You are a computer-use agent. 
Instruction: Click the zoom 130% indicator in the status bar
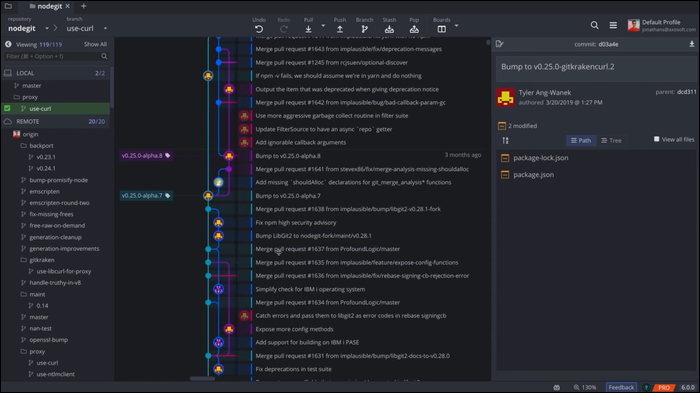pos(585,387)
